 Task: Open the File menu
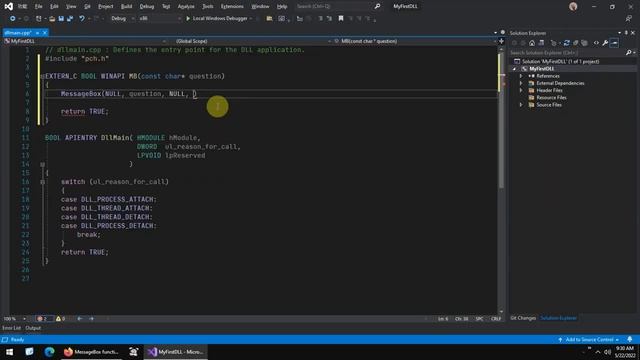pos(38,6)
